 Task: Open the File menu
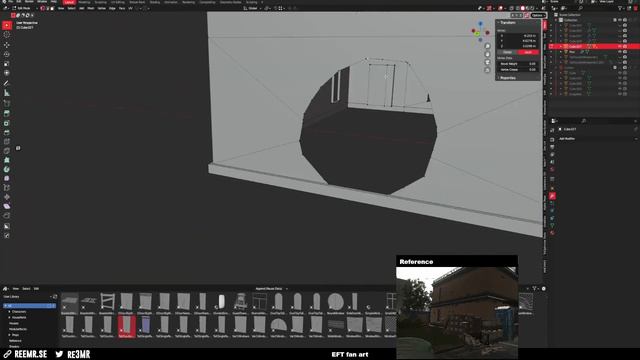coord(11,2)
